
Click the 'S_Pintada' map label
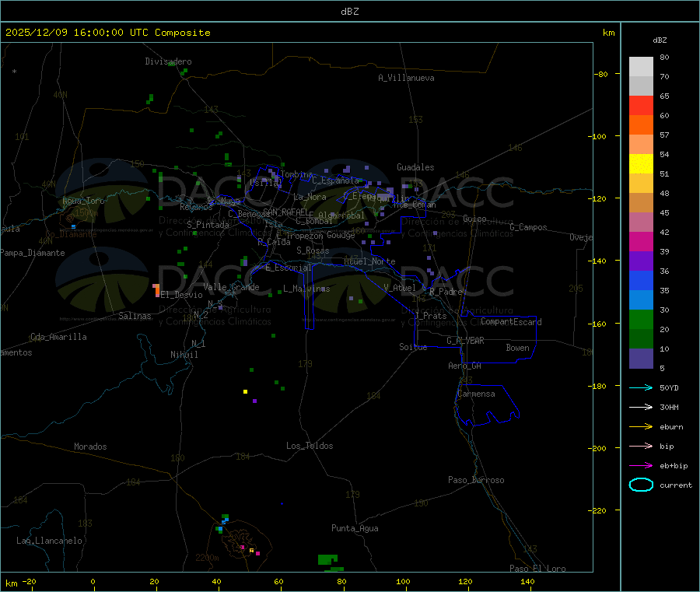tap(208, 225)
